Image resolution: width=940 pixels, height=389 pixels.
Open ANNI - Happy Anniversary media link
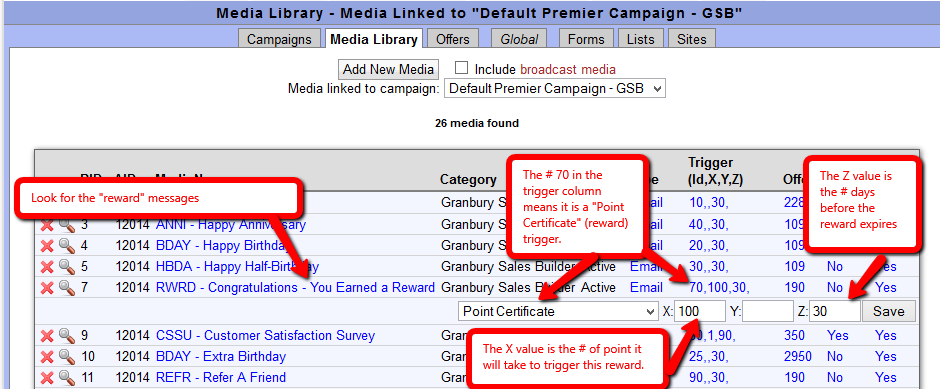click(231, 225)
